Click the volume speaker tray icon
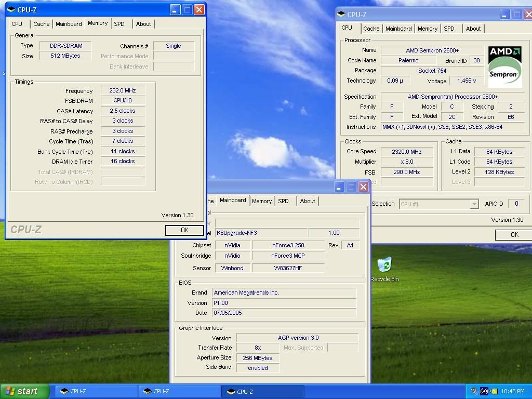Viewport: 532px width, 399px height. tap(474, 391)
